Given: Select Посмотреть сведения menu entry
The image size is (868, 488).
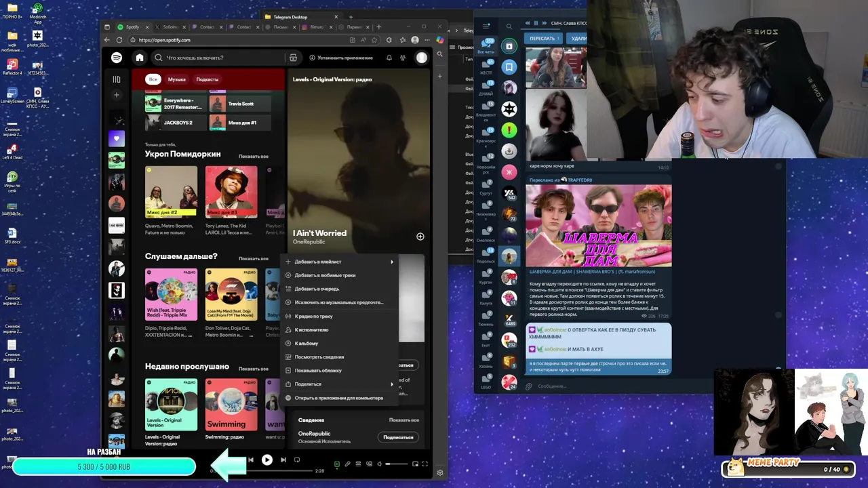Looking at the screenshot, I should tap(339, 357).
